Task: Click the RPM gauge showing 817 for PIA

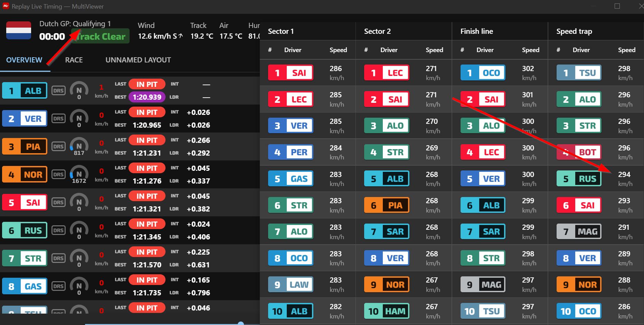Action: (x=79, y=147)
